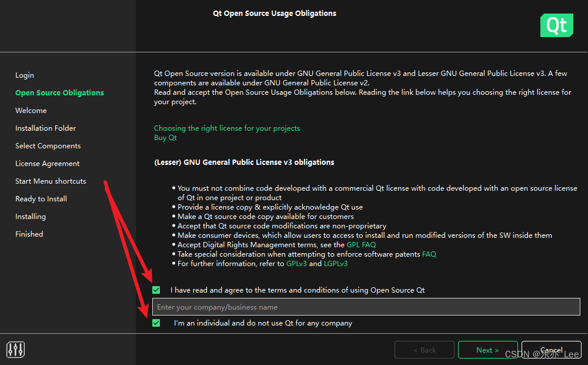Click 'I have read and agree' label text
The height and width of the screenshot is (365, 588).
[298, 290]
